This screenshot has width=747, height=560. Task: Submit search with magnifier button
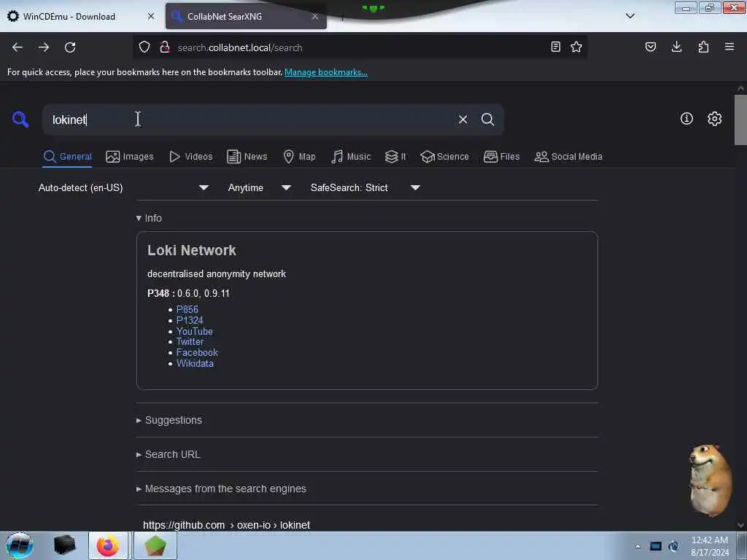(x=487, y=120)
